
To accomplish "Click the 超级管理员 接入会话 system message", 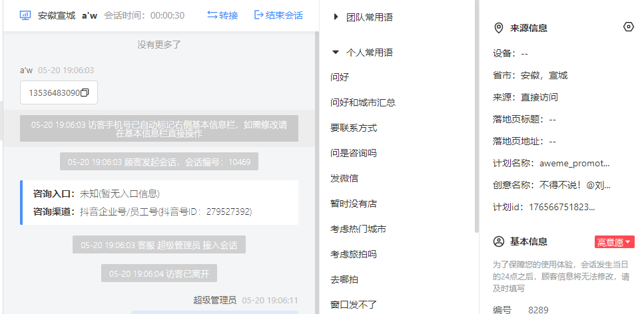I will (159, 245).
